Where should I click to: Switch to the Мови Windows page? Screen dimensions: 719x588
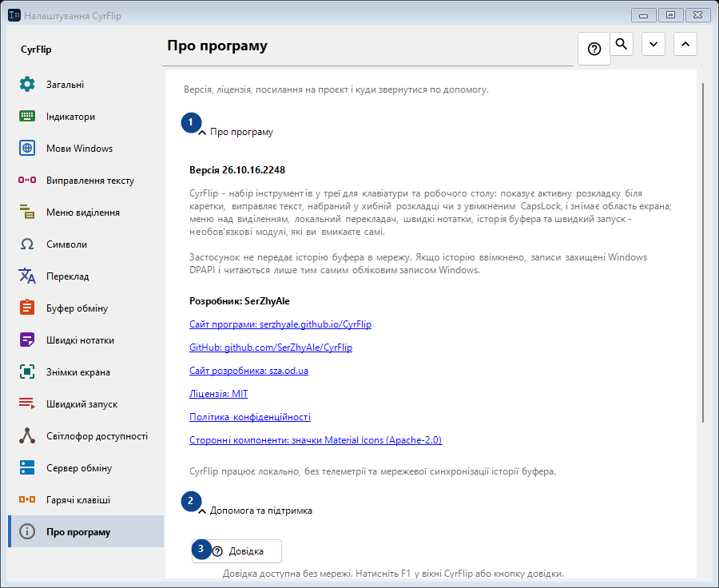click(x=85, y=148)
